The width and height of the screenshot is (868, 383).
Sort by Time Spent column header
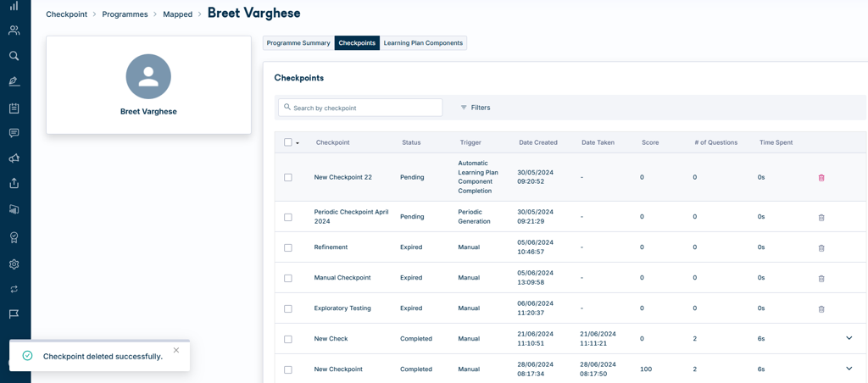(776, 142)
